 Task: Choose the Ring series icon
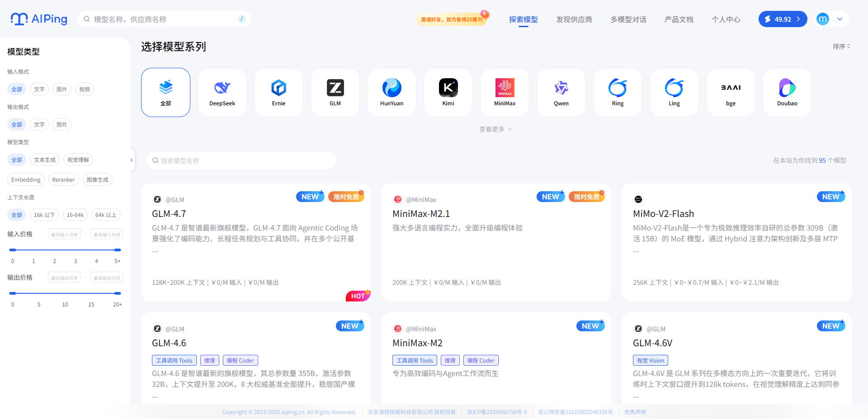tap(618, 87)
